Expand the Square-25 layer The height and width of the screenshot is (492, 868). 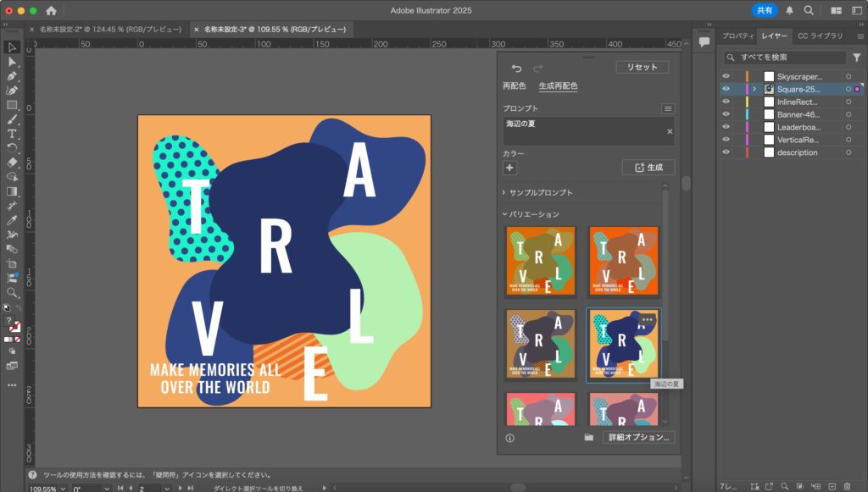(x=754, y=89)
